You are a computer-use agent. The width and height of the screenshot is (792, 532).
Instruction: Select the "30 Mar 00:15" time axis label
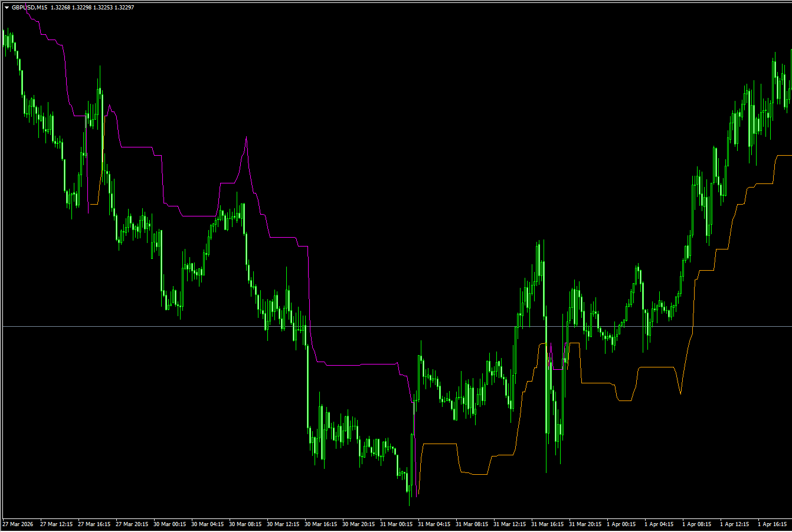[x=170, y=524]
